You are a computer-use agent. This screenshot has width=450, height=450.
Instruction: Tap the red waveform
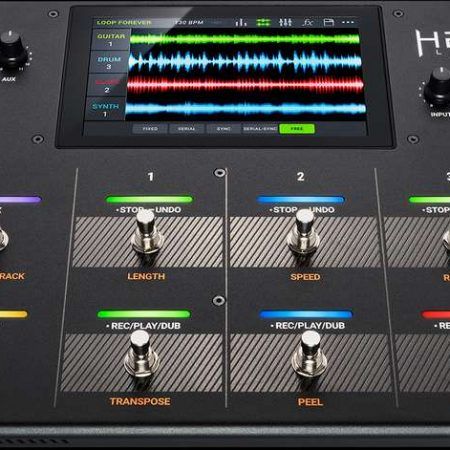coord(245,85)
